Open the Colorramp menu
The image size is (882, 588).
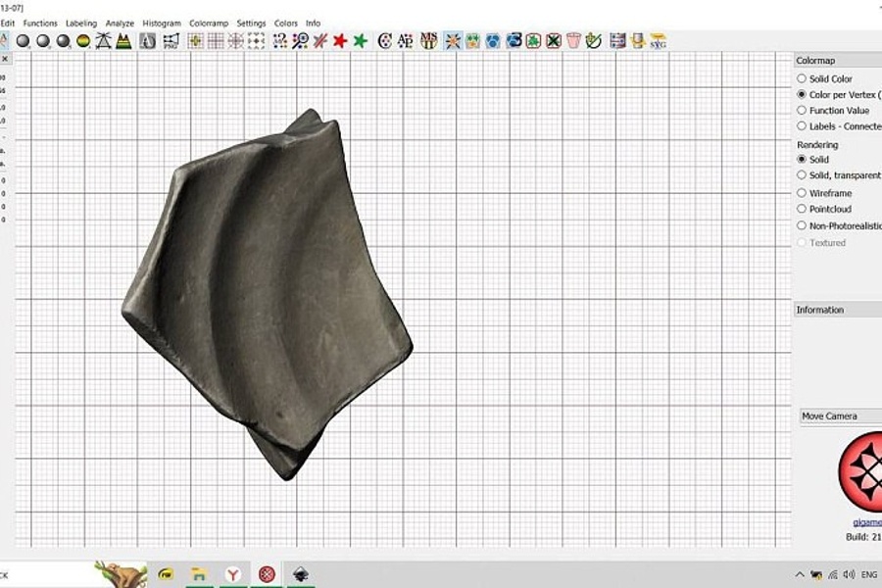[209, 24]
